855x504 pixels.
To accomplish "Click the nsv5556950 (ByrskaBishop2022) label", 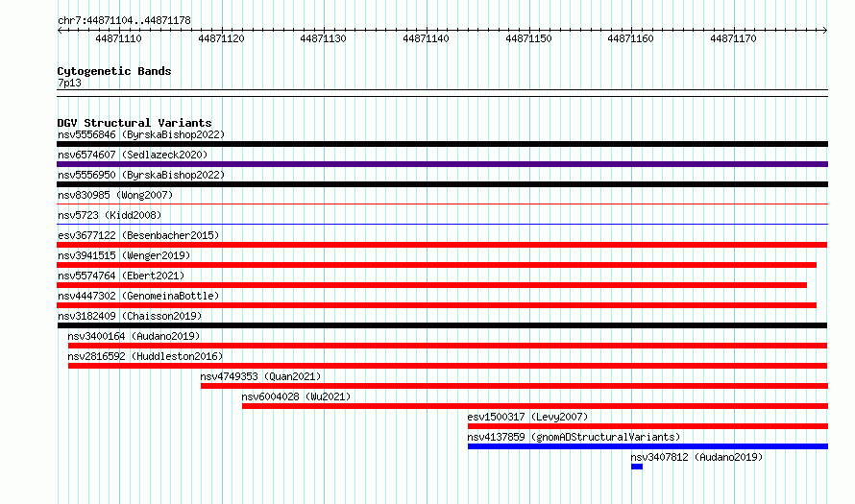I will 141,175.
